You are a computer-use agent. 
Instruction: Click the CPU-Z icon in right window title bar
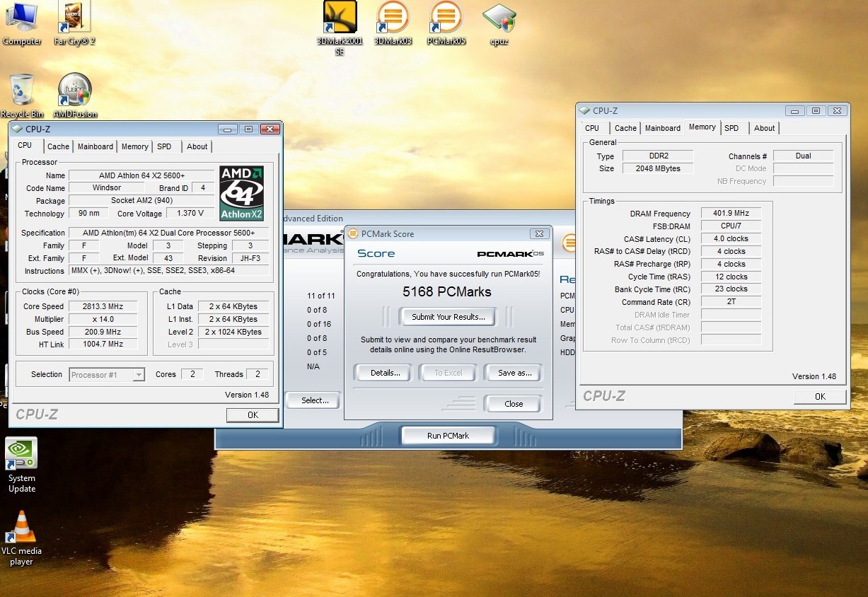584,110
